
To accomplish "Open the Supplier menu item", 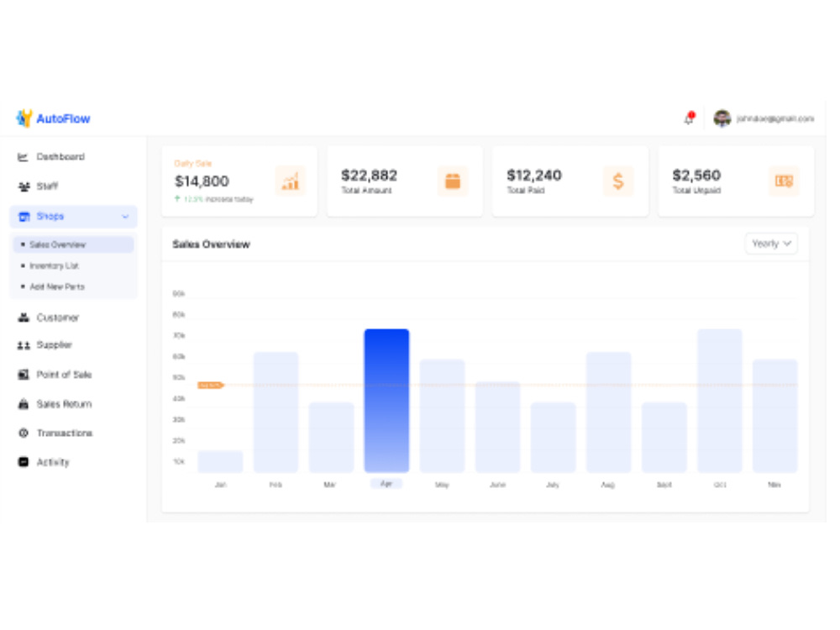I will [54, 345].
